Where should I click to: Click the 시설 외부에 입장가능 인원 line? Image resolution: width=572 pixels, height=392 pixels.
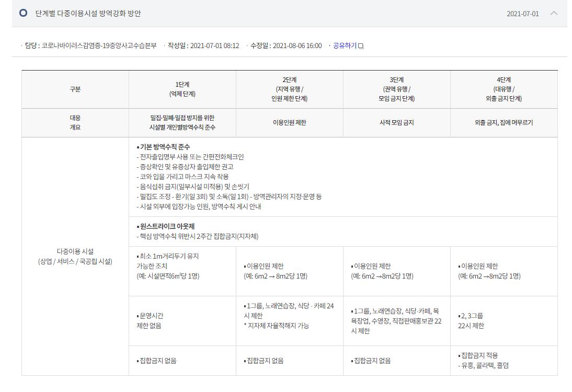click(x=199, y=206)
